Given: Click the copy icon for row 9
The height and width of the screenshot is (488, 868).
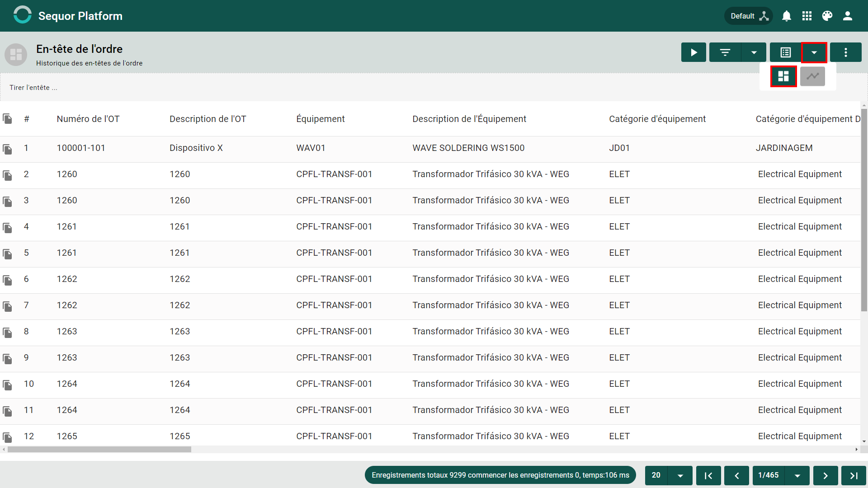Looking at the screenshot, I should [x=7, y=359].
